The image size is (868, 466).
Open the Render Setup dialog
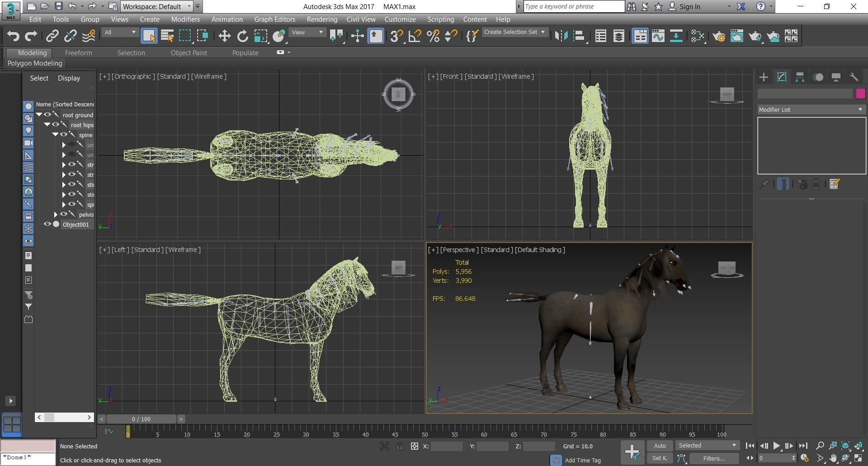coord(719,36)
